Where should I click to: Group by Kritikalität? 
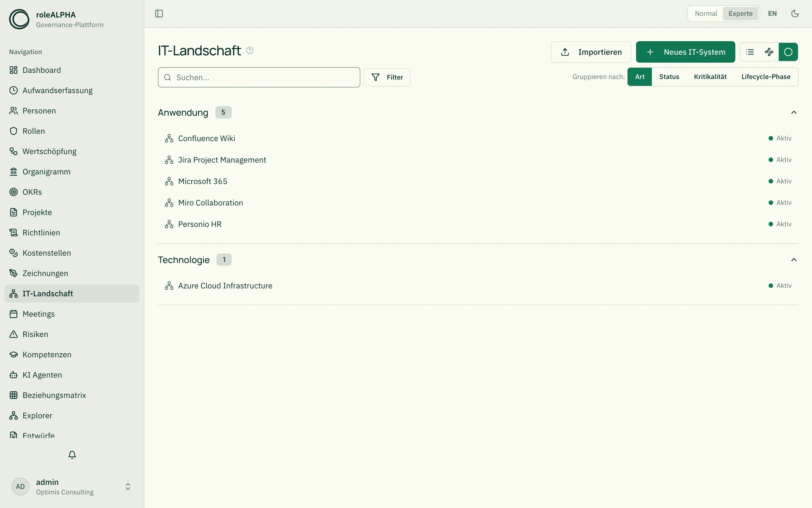point(710,77)
